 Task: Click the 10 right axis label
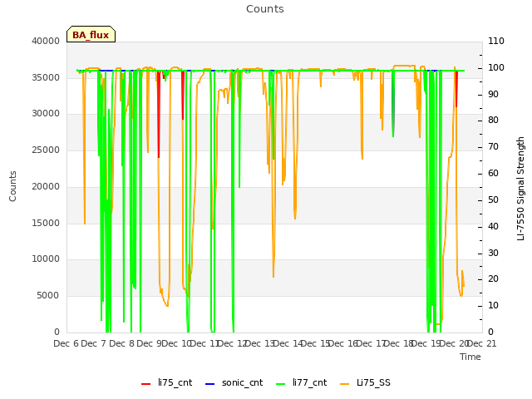(x=493, y=305)
